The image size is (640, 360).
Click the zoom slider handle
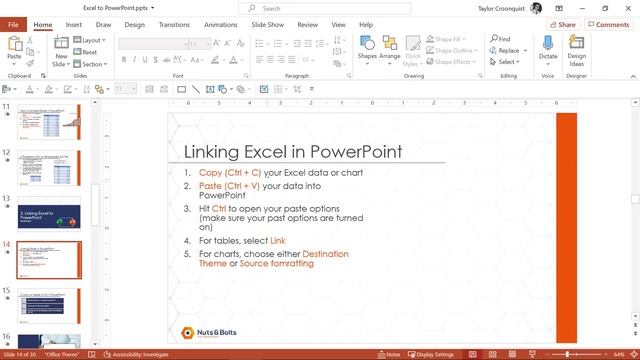click(x=567, y=354)
